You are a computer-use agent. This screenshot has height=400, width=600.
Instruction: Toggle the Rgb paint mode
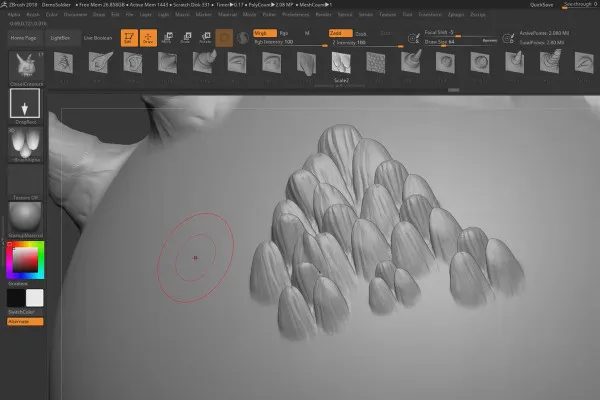[284, 33]
